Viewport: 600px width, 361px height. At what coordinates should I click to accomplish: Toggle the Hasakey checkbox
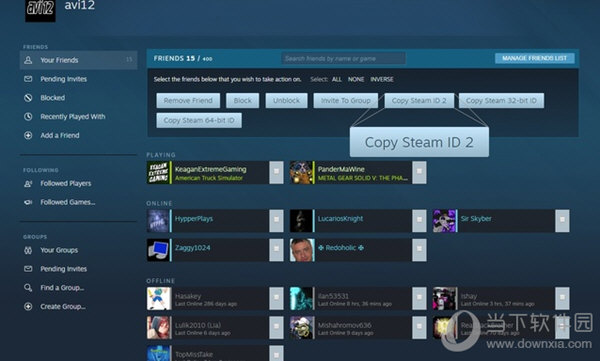coord(276,298)
